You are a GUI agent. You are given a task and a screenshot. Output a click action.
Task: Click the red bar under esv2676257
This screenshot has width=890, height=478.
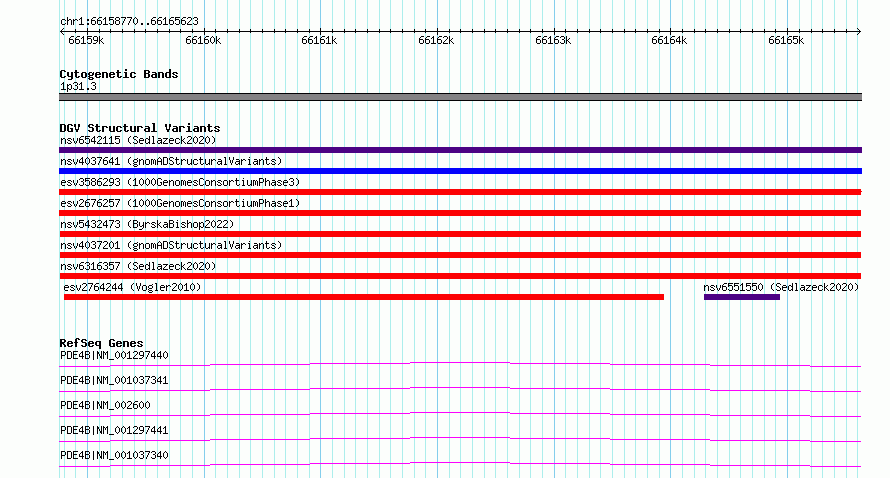tap(460, 213)
